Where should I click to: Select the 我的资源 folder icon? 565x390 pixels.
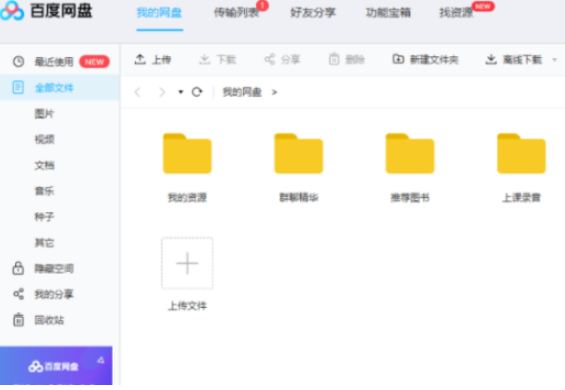(187, 154)
